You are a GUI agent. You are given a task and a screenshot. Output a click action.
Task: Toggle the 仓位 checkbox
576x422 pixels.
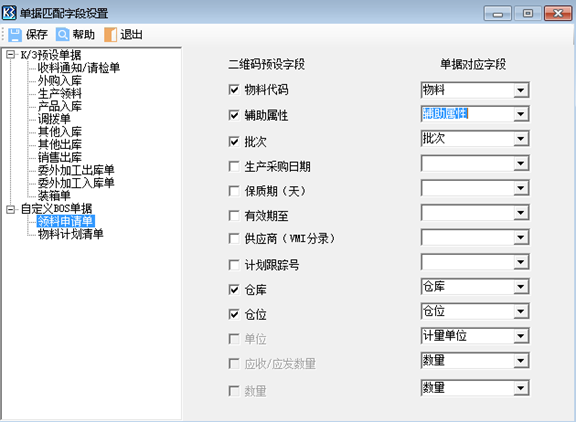pyautogui.click(x=234, y=314)
